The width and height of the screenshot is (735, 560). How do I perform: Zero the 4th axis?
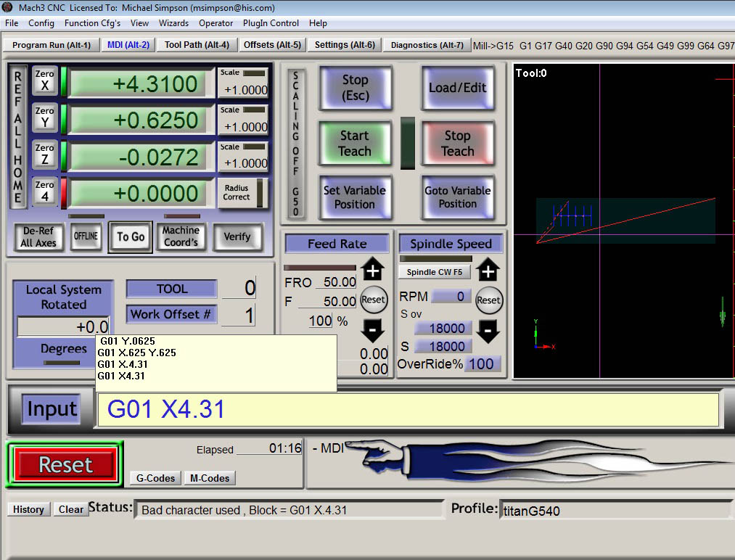tap(44, 192)
